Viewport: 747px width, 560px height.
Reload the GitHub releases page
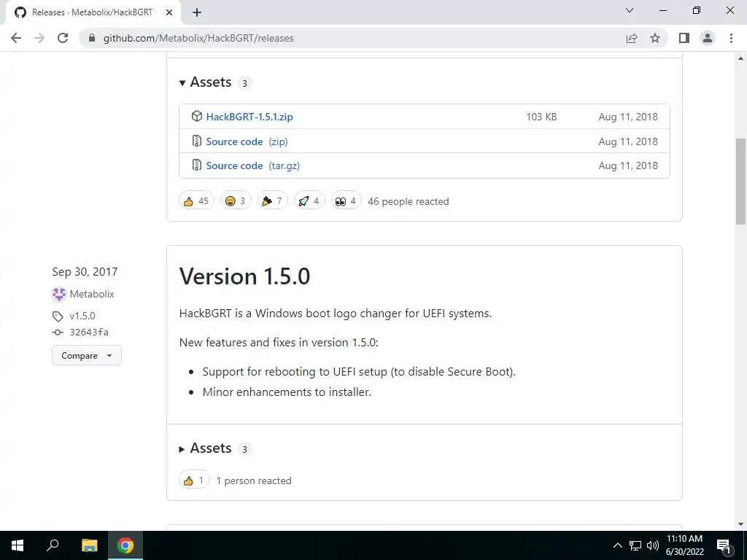63,38
